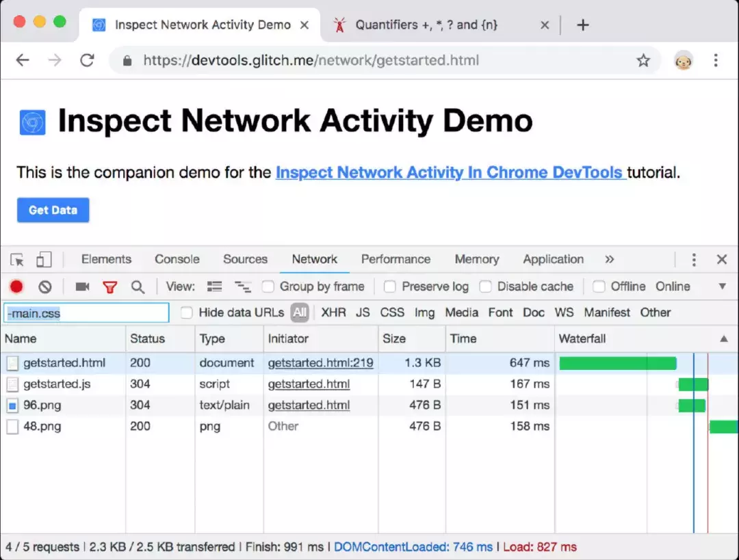Check the Offline checkbox
This screenshot has height=560, width=739.
click(x=599, y=286)
